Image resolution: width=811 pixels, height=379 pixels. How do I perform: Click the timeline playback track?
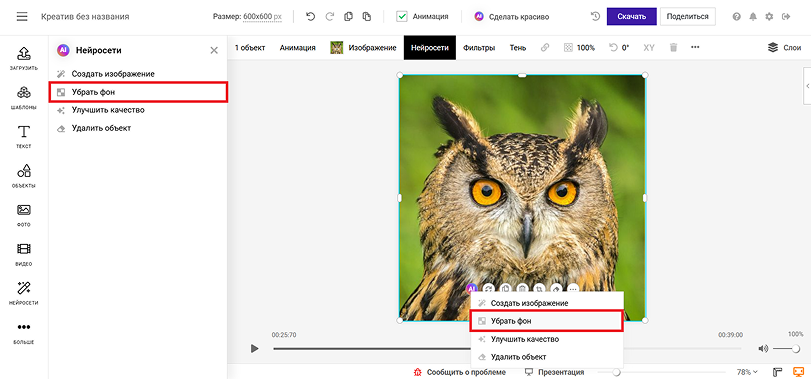point(507,349)
